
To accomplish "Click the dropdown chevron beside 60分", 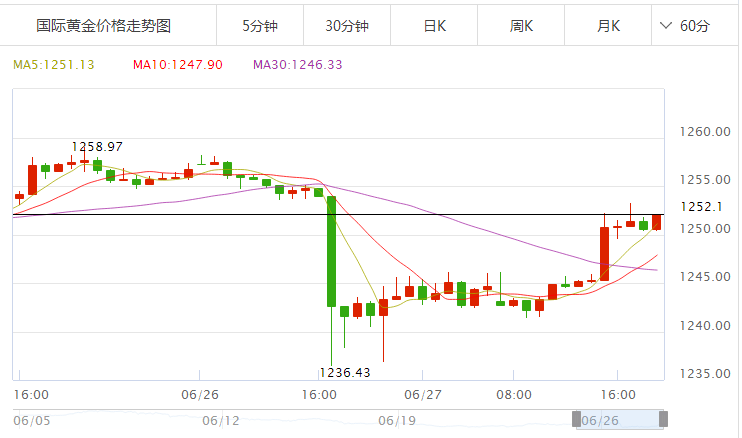I will 667,27.
